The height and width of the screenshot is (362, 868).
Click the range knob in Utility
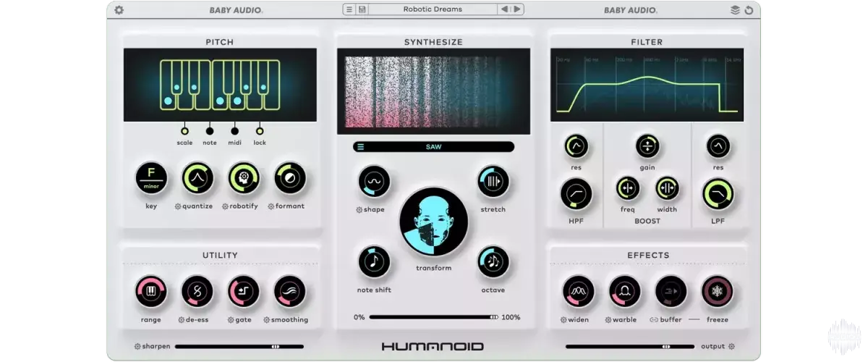151,292
